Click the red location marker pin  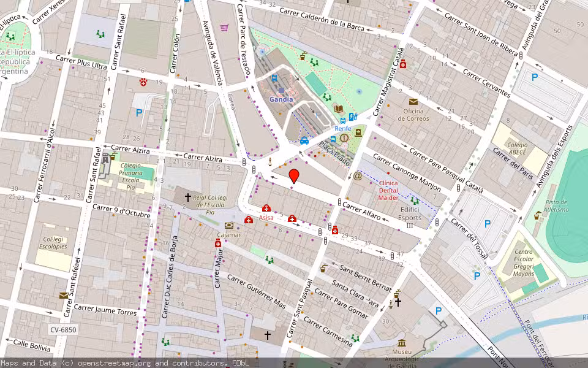[294, 176]
